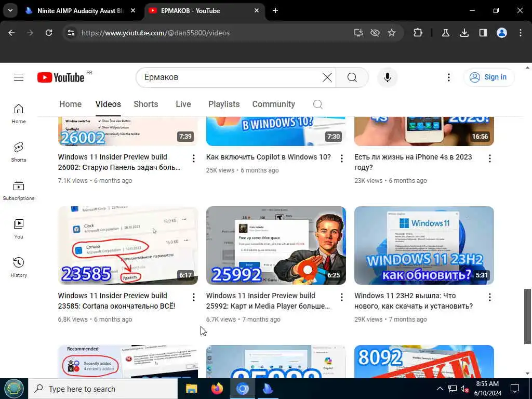This screenshot has width=532, height=399.
Task: Open the Playlists tab
Action: tap(224, 104)
